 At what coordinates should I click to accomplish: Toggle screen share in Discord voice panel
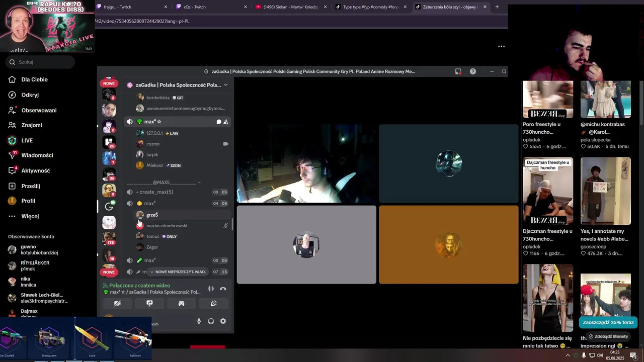[x=149, y=303]
